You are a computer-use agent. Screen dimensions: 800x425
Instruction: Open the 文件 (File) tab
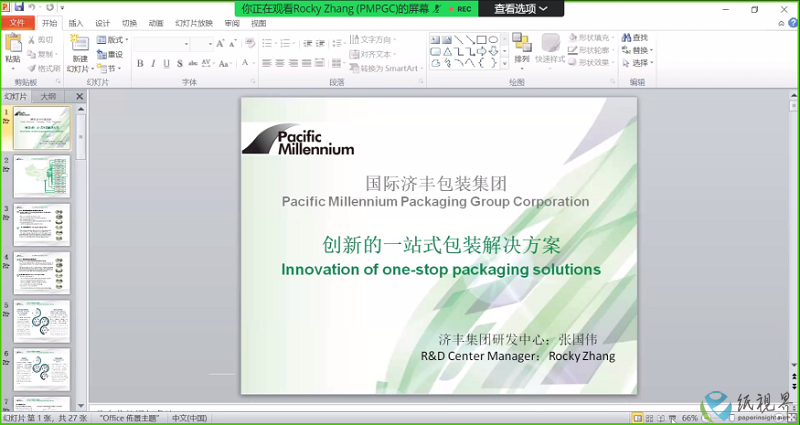17,22
